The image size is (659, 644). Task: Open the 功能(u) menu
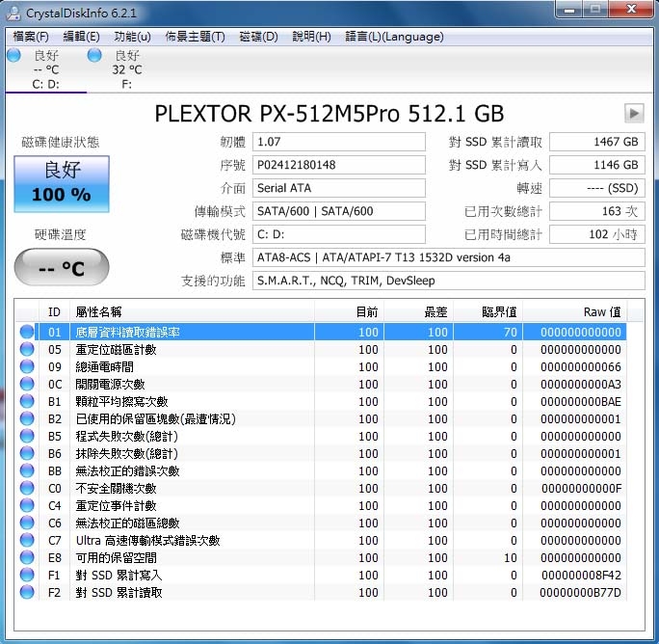point(132,37)
